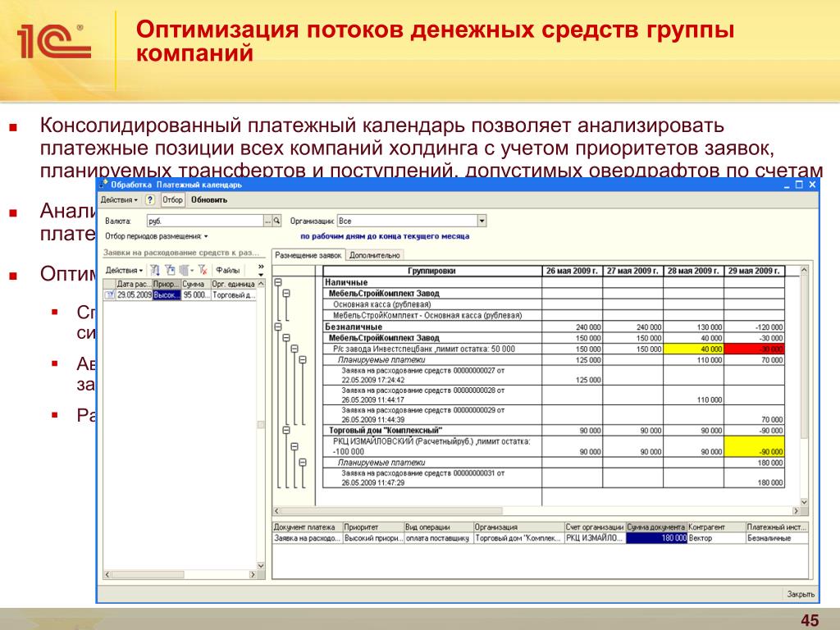
Task: Click the 'по рабочим дням до конца текущего месяца' link
Action: pyautogui.click(x=385, y=236)
